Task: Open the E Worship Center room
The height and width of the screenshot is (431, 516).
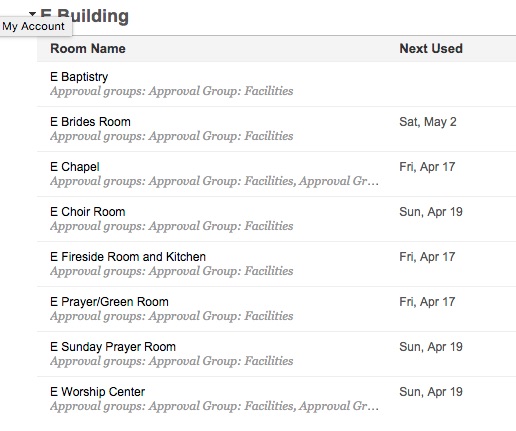Action: (97, 392)
